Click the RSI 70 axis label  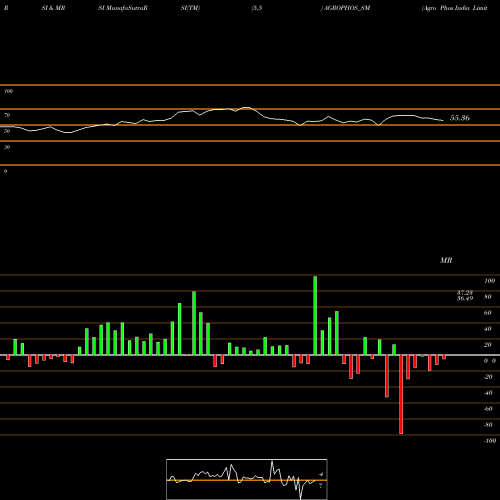pyautogui.click(x=7, y=115)
